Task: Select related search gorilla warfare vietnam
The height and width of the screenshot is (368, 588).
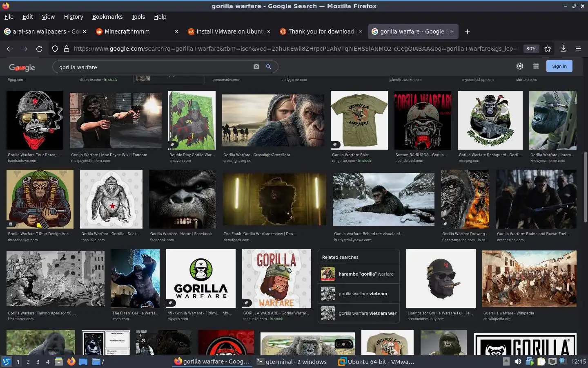Action: (x=359, y=294)
